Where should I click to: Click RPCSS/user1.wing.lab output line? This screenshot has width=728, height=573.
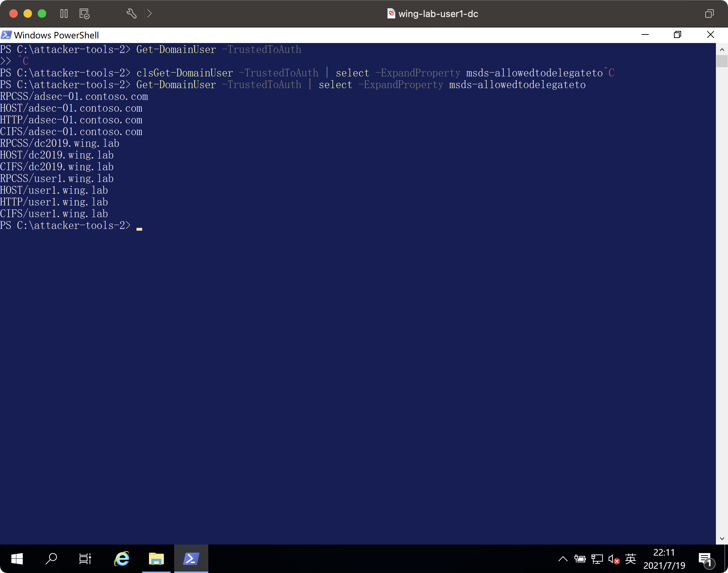(x=57, y=178)
